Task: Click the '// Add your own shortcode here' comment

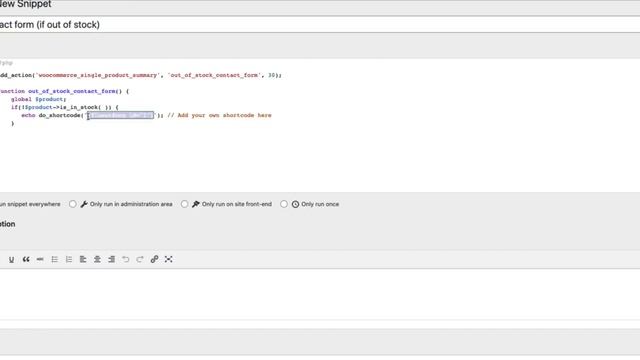Action: [220, 116]
